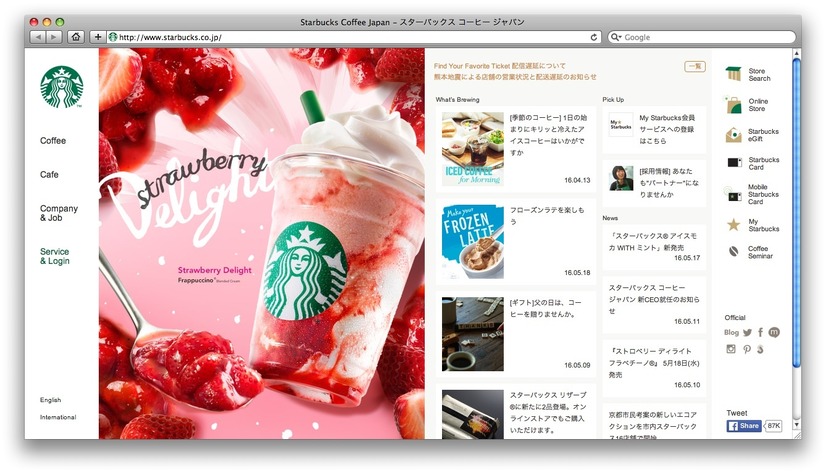Viewport: 826px width, 473px height.
Task: Open the Blog link under Official
Action: point(731,332)
